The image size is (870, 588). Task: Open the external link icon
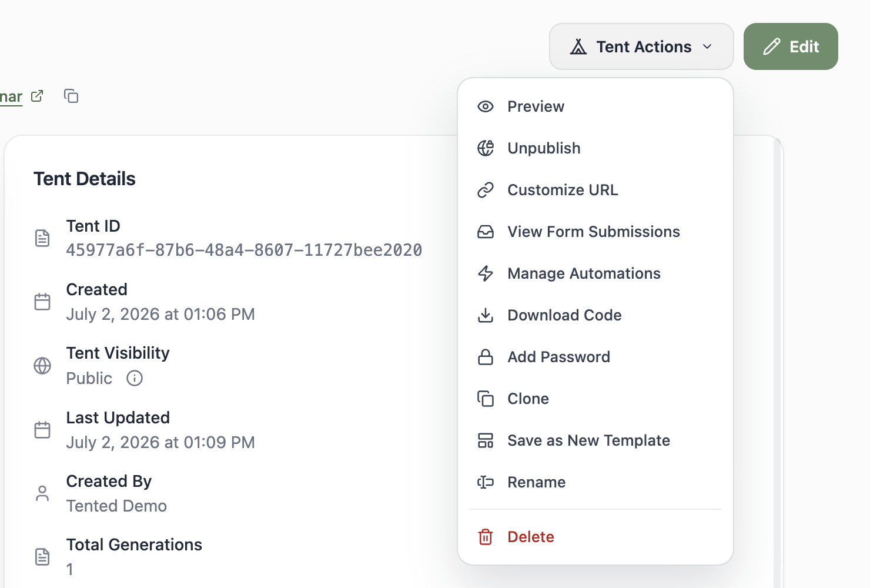37,96
